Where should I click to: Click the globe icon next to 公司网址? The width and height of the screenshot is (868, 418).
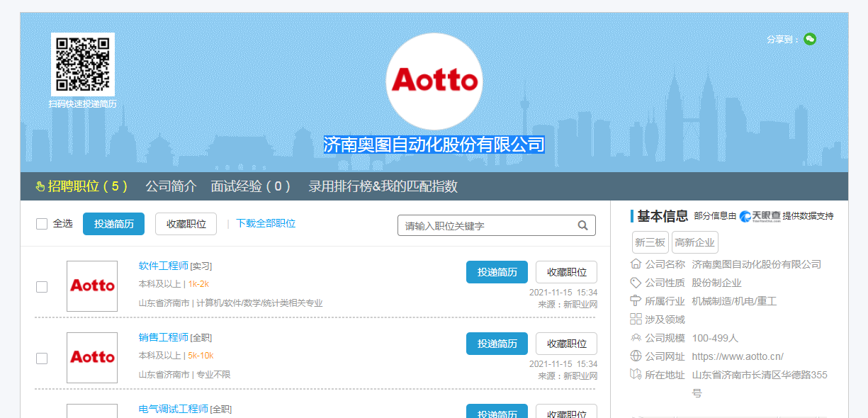click(x=636, y=356)
